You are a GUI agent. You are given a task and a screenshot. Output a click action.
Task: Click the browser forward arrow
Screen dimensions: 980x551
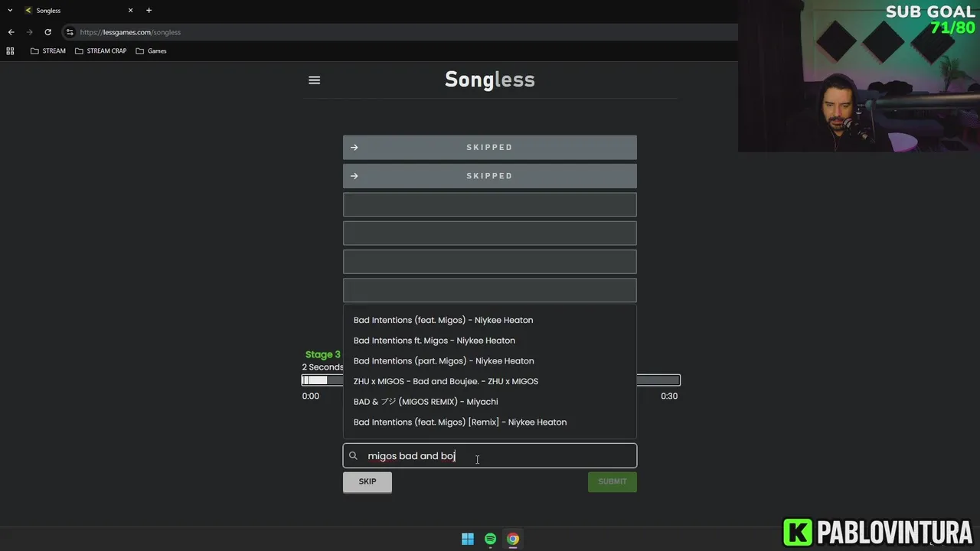coord(29,32)
